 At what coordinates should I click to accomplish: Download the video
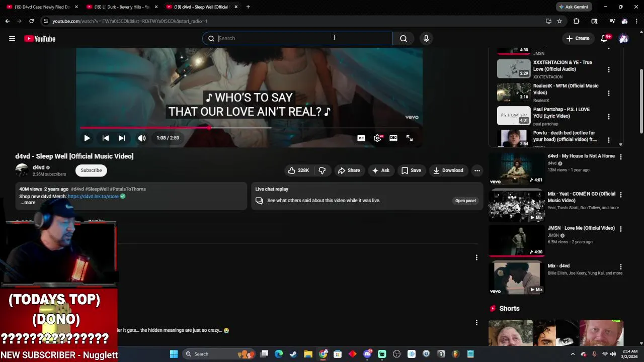coord(448,170)
